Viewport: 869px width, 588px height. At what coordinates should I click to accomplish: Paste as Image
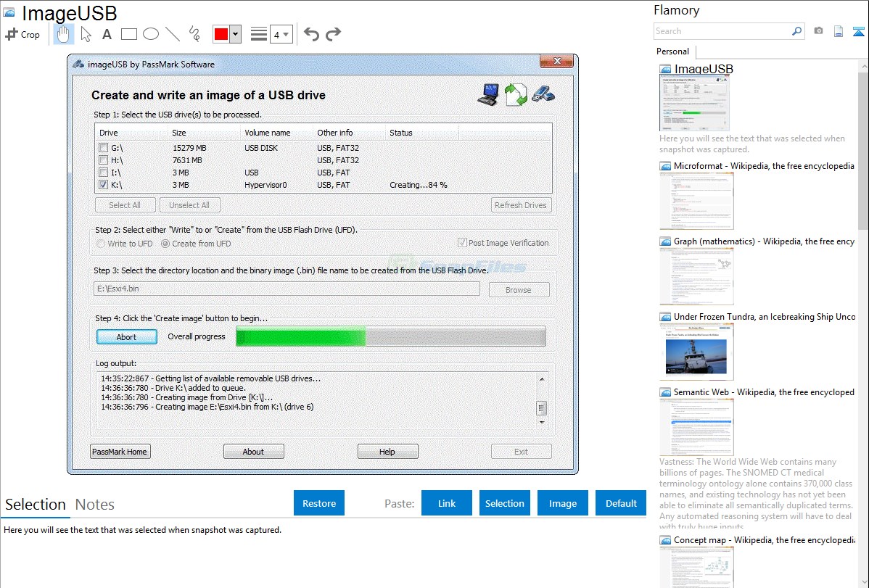tap(563, 503)
